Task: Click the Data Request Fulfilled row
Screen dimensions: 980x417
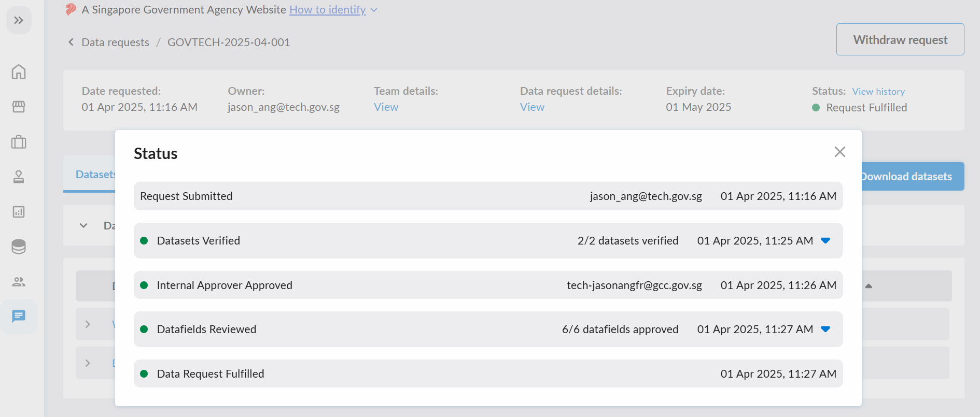Action: [488, 373]
